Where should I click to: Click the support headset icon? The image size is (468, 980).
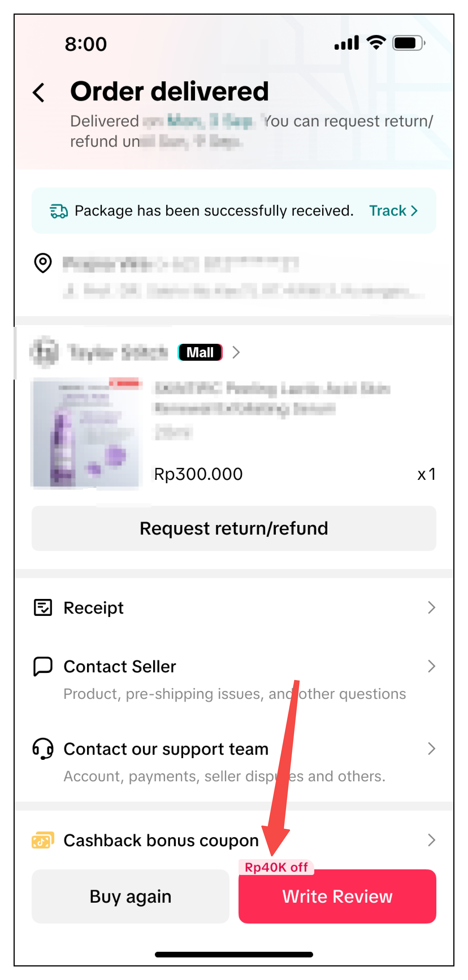point(43,748)
